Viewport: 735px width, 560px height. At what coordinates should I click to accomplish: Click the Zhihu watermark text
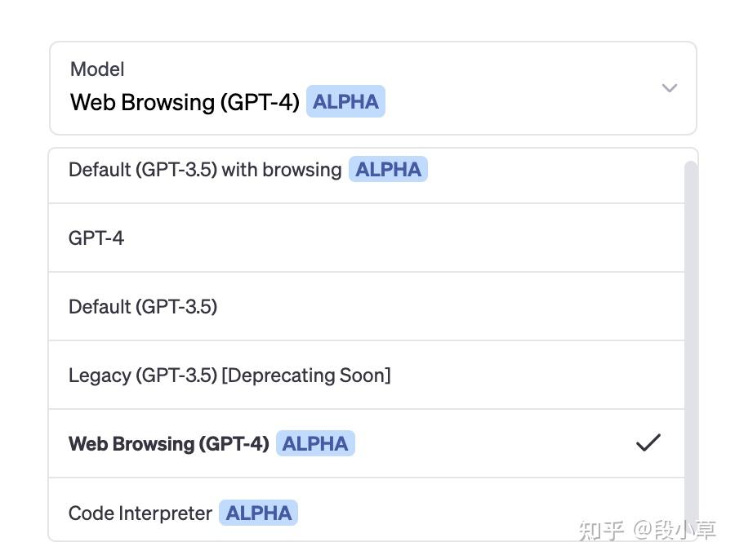[648, 531]
